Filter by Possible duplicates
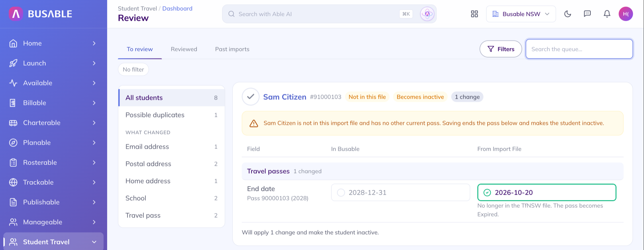 (x=172, y=115)
